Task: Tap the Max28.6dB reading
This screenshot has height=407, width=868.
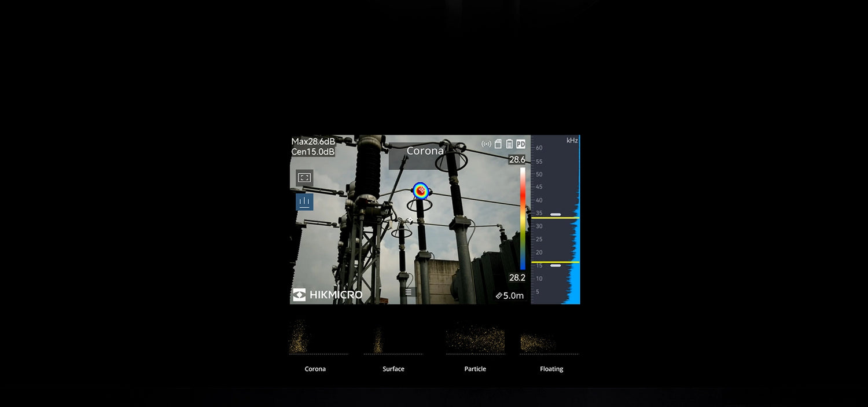Action: tap(313, 141)
